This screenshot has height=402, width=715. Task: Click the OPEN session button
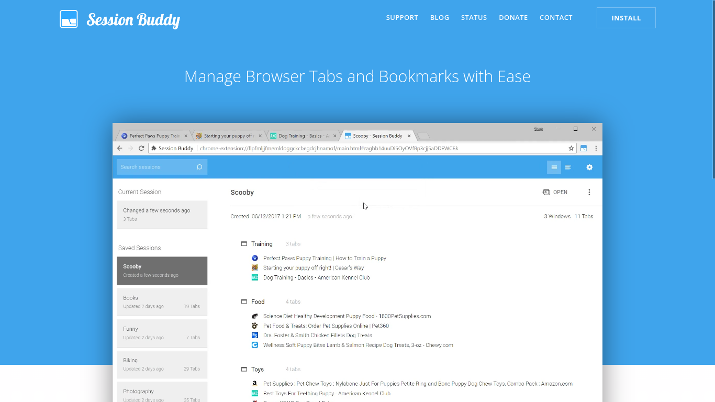coord(555,192)
